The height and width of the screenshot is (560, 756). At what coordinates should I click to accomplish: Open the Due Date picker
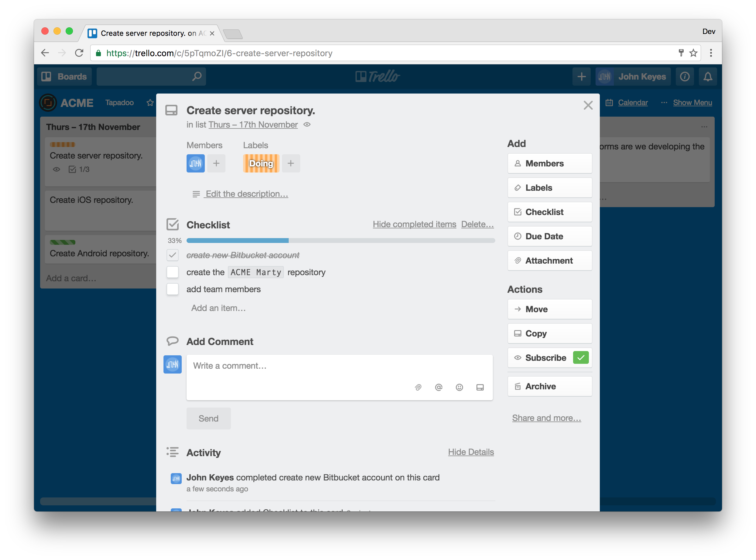tap(549, 236)
